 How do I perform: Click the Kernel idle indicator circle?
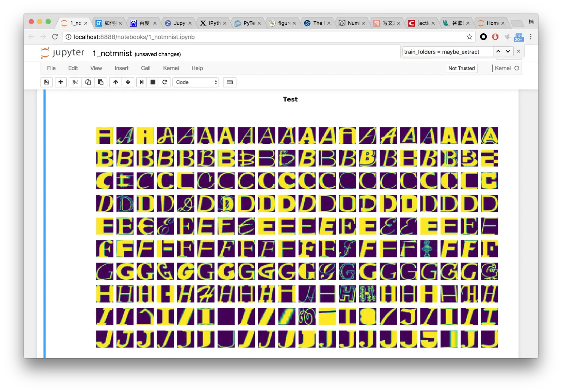[517, 68]
